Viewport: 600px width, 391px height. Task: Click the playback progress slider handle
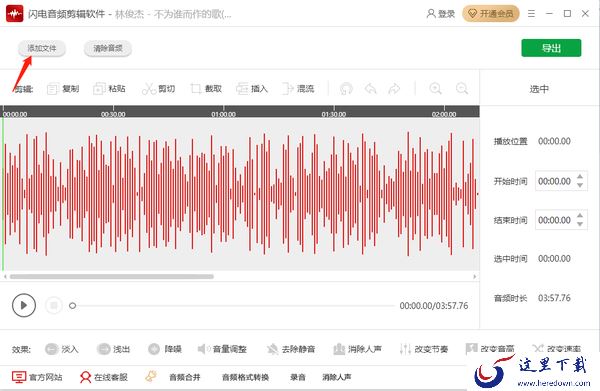(x=72, y=306)
